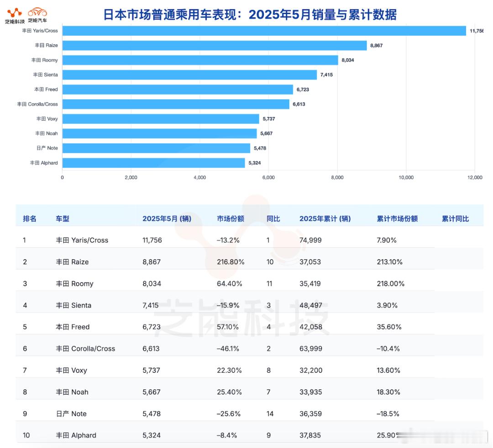493x448 pixels.
Task: Click the 本田 Freed axis label in chart
Action: (x=46, y=89)
